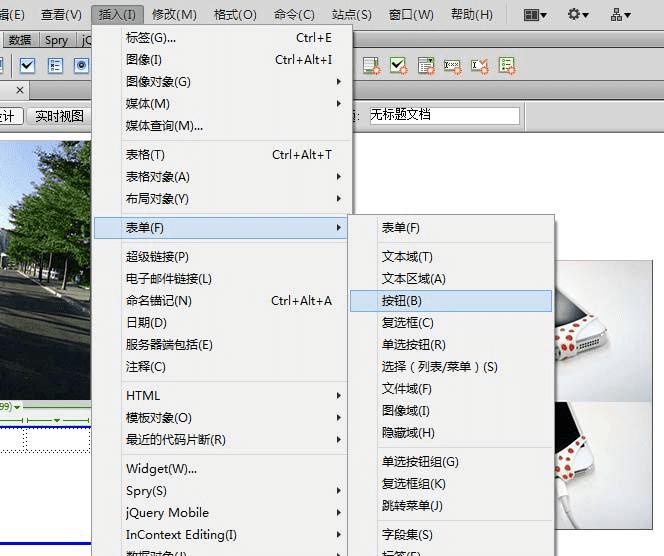Image resolution: width=664 pixels, height=556 pixels.
Task: Insert a checkbox from the form toolbar
Action: [x=28, y=66]
